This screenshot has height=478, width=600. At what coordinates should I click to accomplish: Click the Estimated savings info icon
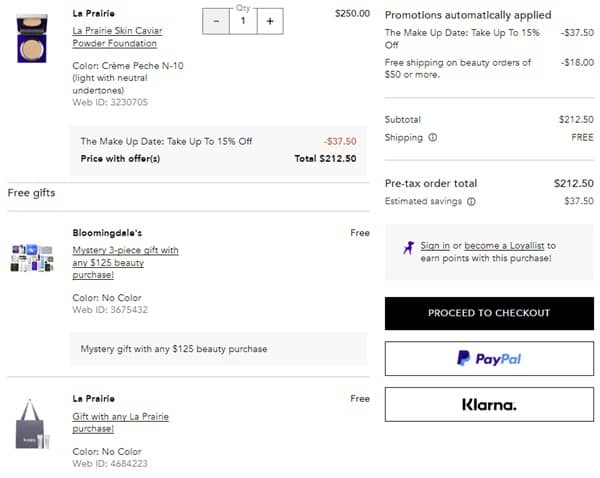pos(471,201)
